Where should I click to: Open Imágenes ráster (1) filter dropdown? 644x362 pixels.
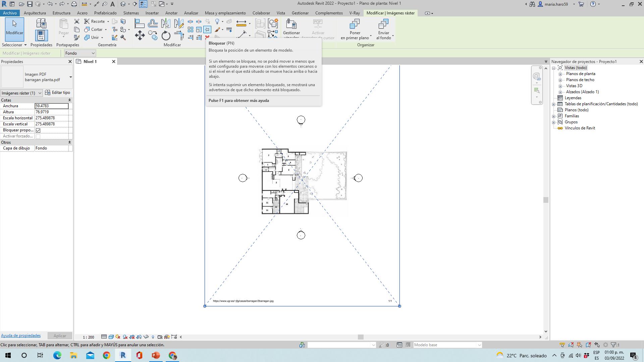tap(40, 93)
